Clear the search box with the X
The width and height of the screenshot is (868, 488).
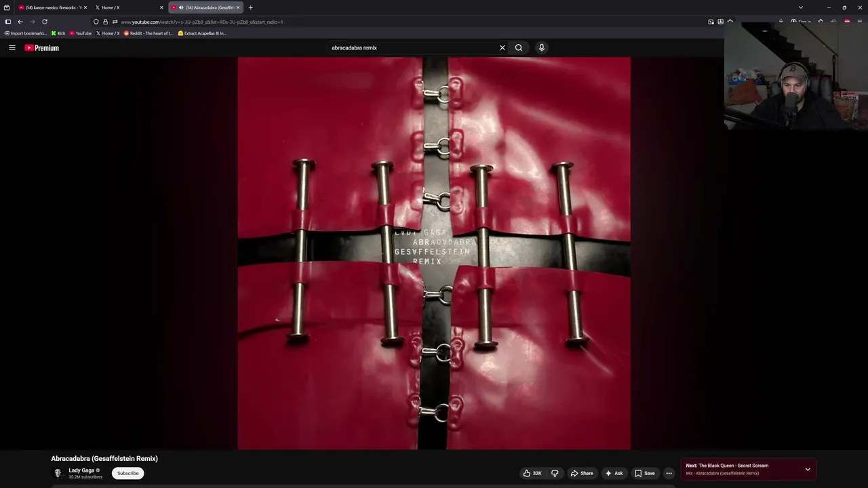pos(502,47)
